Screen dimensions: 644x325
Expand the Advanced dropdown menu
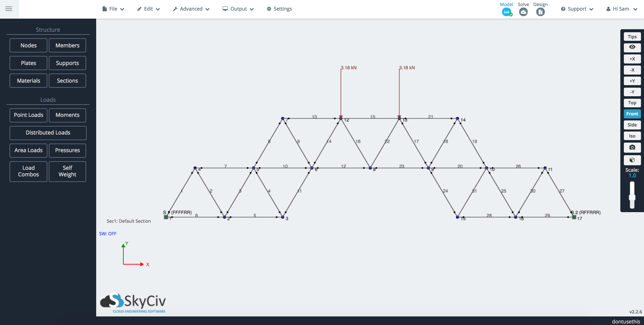pyautogui.click(x=191, y=9)
